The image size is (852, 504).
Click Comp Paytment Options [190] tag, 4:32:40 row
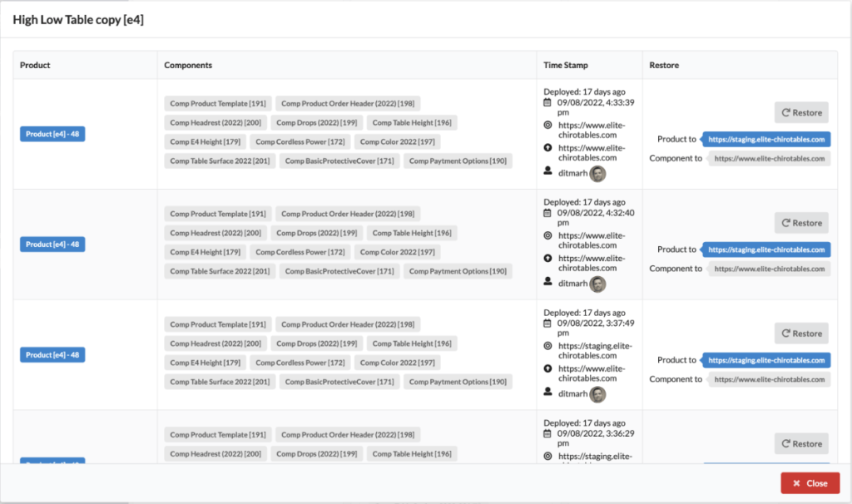coord(458,271)
